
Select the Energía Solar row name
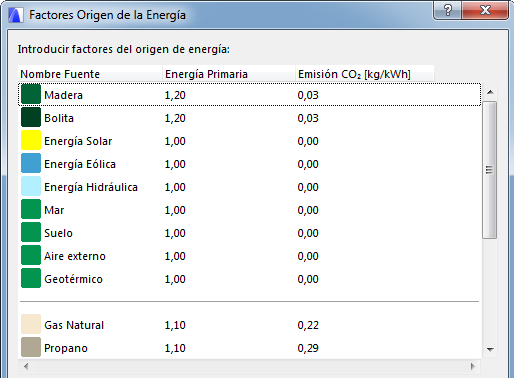coord(78,141)
